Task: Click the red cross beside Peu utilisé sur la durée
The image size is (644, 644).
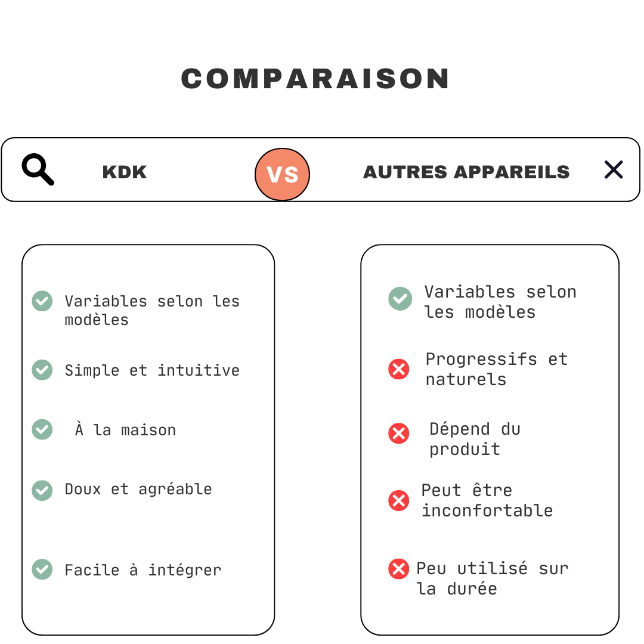Action: point(398,569)
